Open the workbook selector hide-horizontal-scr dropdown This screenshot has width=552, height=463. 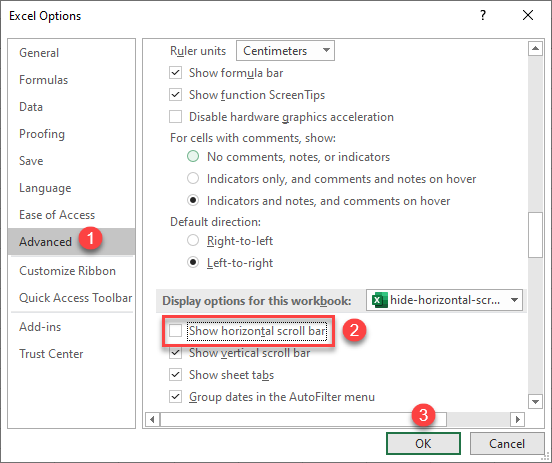(x=444, y=300)
